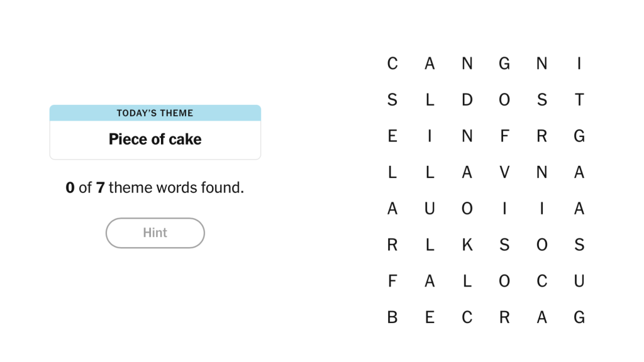The height and width of the screenshot is (362, 644).
Task: Select the letter E starting the third row
Action: click(x=392, y=136)
